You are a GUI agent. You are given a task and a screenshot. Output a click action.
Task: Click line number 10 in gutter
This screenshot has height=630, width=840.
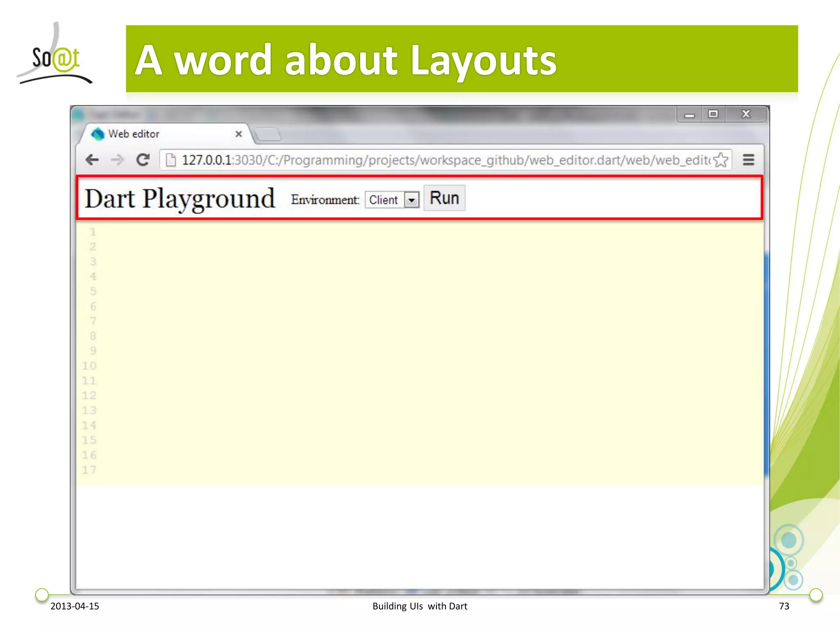pyautogui.click(x=89, y=366)
